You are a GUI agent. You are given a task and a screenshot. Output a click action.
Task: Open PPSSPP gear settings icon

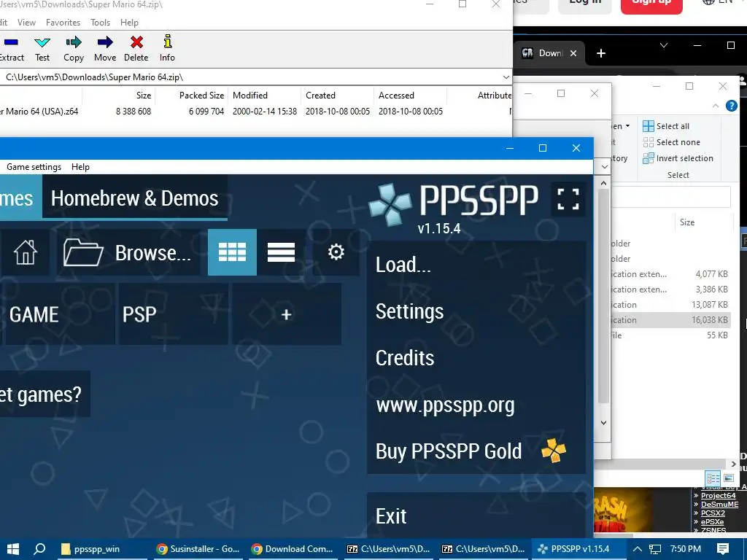(x=336, y=252)
